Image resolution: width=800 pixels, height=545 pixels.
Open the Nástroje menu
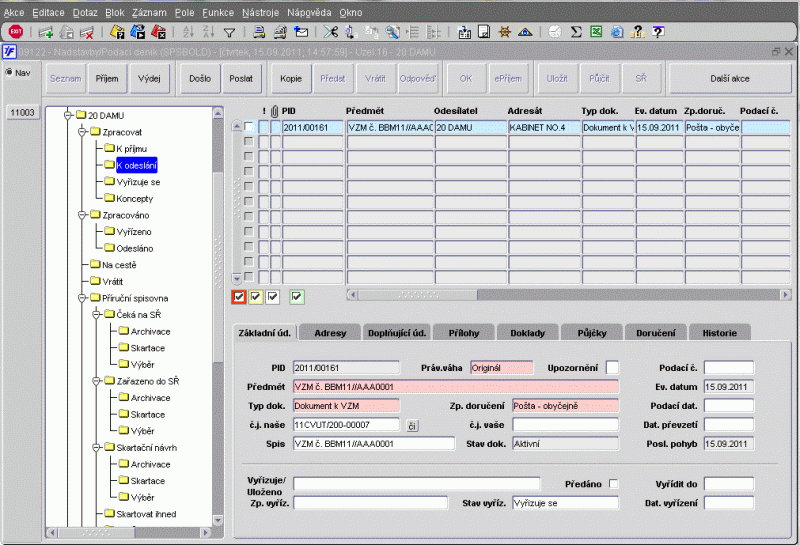260,12
